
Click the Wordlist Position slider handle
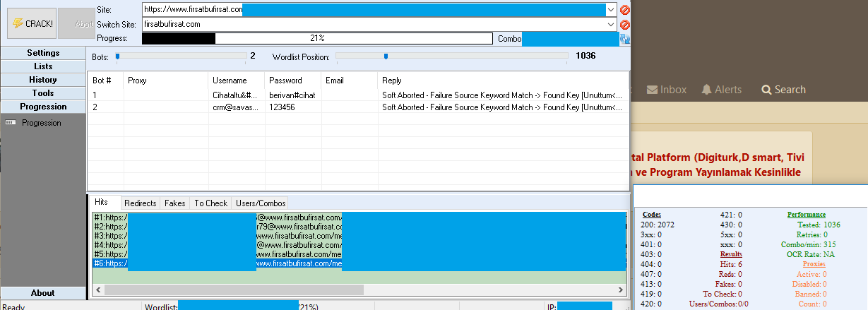tap(386, 55)
